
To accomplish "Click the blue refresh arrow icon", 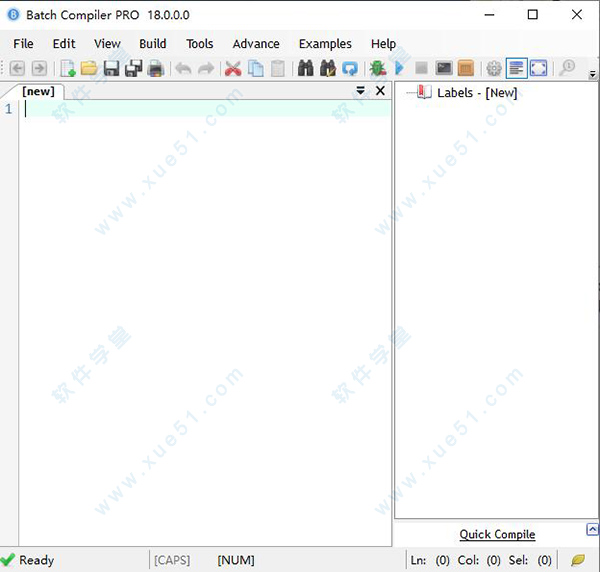I will (x=350, y=69).
